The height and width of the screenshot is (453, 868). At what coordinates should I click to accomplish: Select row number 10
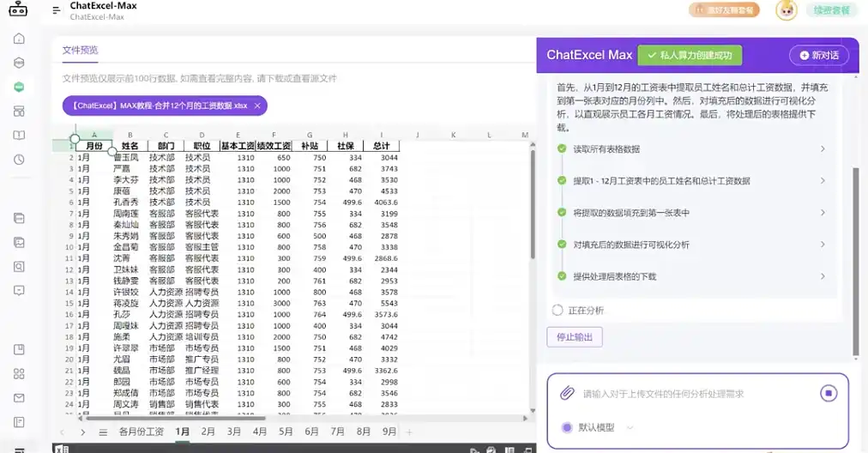[x=69, y=247]
